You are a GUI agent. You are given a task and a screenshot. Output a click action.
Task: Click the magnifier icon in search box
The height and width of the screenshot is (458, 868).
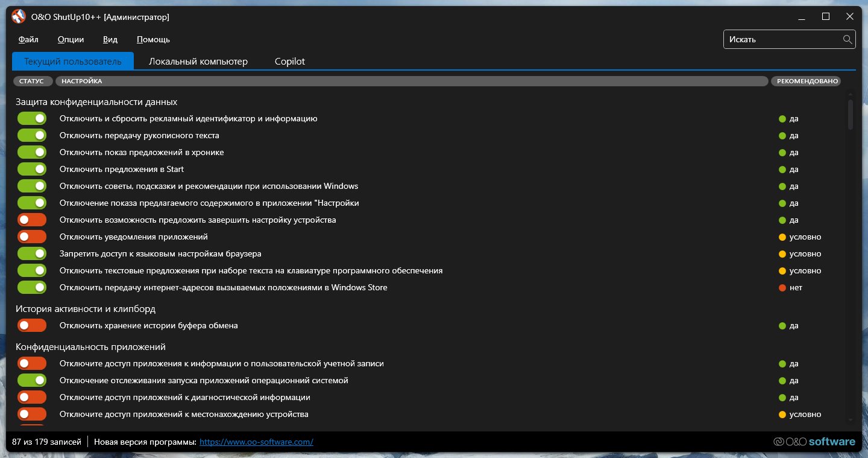(848, 39)
